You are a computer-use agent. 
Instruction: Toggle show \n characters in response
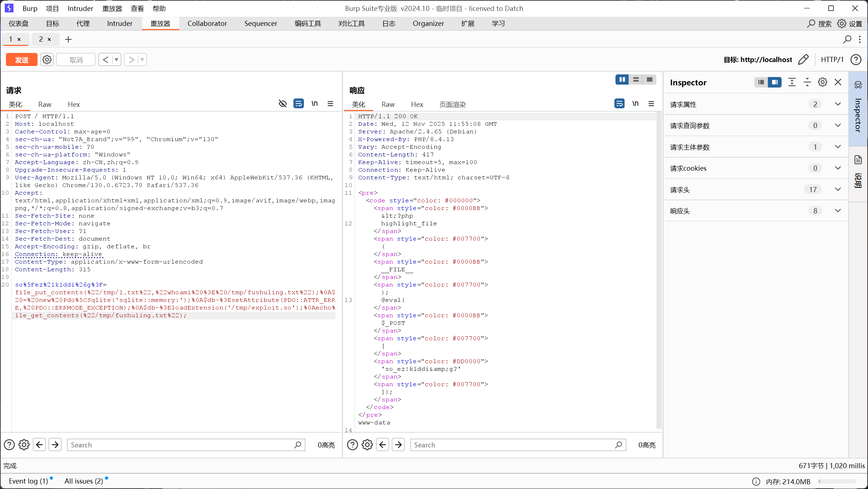(x=636, y=104)
